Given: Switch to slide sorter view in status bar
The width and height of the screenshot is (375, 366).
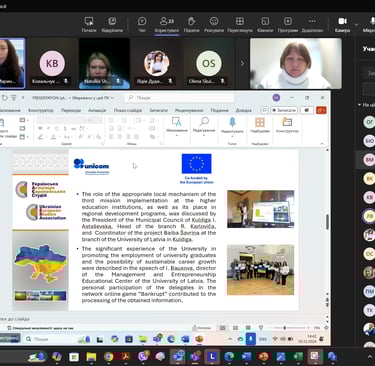Looking at the screenshot, I should pos(235,328).
